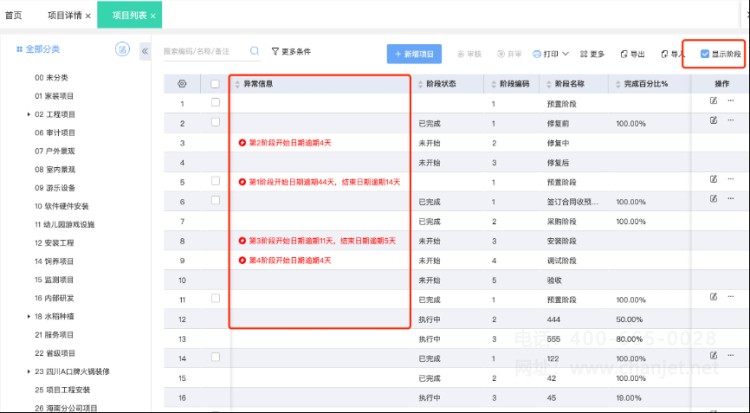The image size is (750, 413).
Task: Click the sort arrows on 阶段编码 column
Action: coord(494,84)
